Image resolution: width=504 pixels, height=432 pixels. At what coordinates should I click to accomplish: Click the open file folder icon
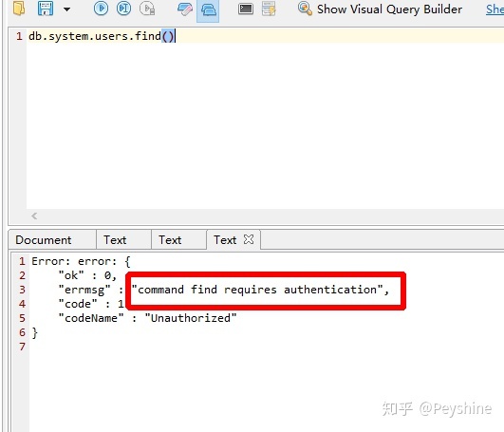click(19, 9)
